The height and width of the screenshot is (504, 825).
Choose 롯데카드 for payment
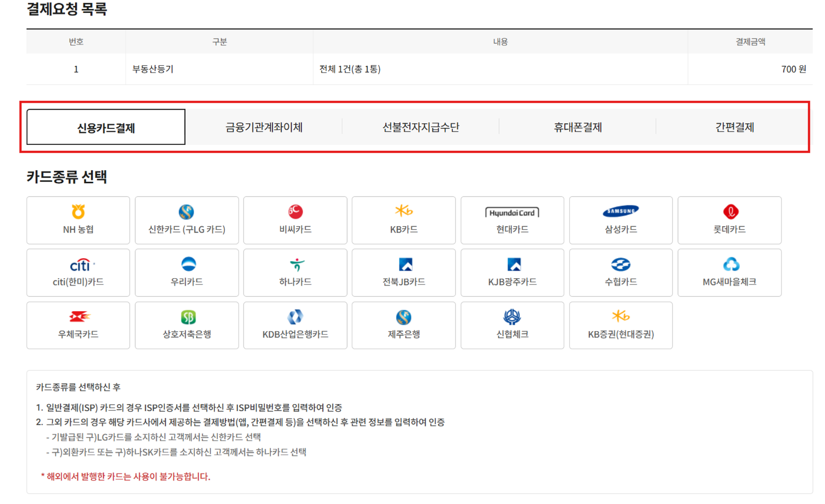[x=730, y=220]
